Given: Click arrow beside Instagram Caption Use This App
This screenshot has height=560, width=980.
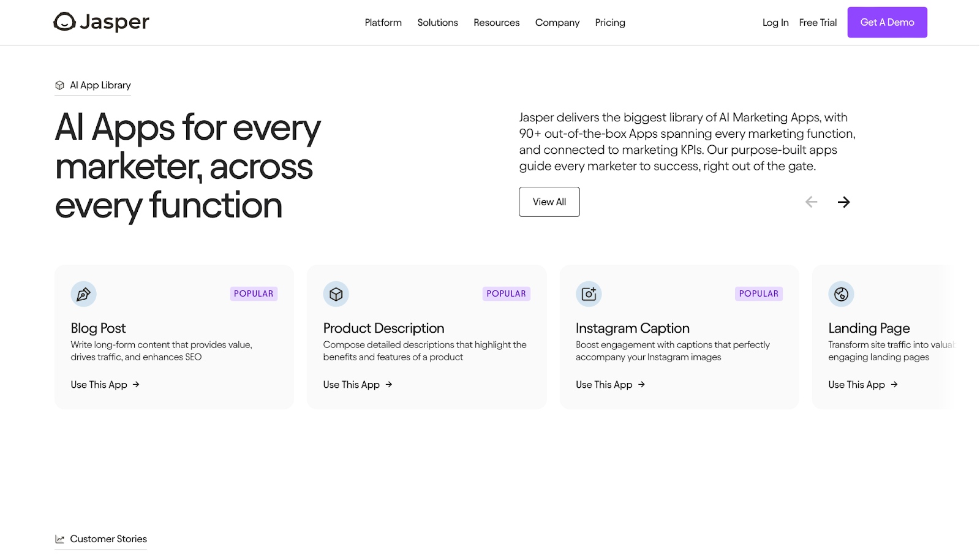Looking at the screenshot, I should [641, 385].
